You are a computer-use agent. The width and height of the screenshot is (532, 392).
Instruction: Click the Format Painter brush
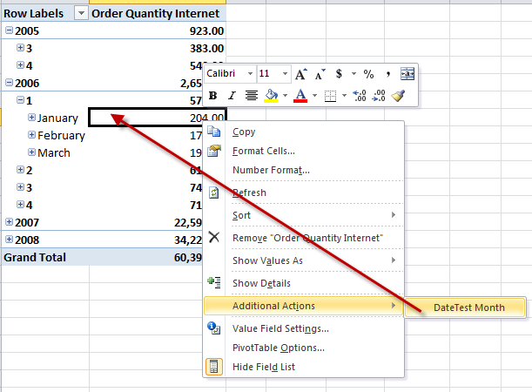[x=399, y=96]
